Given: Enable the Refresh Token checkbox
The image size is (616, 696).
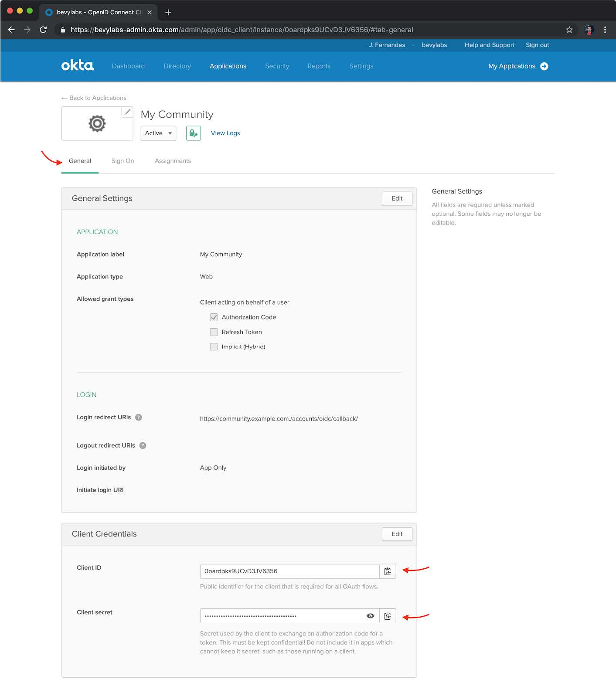Looking at the screenshot, I should [x=214, y=332].
